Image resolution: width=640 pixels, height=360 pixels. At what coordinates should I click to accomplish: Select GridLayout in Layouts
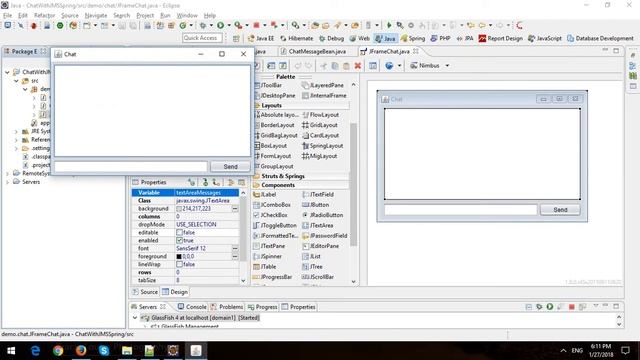pyautogui.click(x=320, y=125)
